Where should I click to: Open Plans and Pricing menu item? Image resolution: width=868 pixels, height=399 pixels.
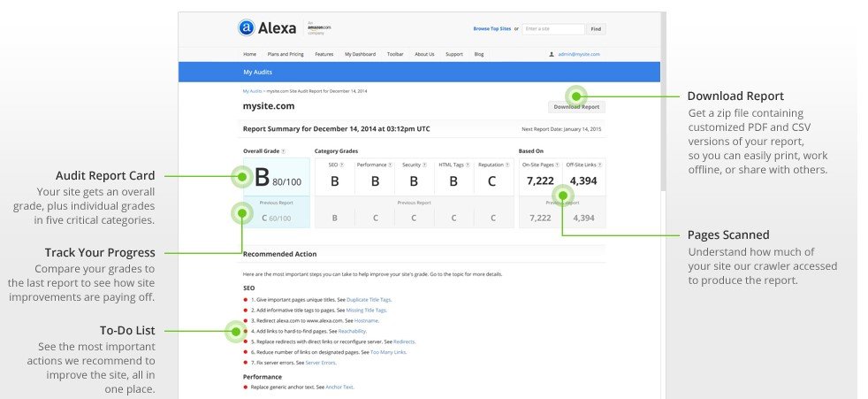point(286,54)
